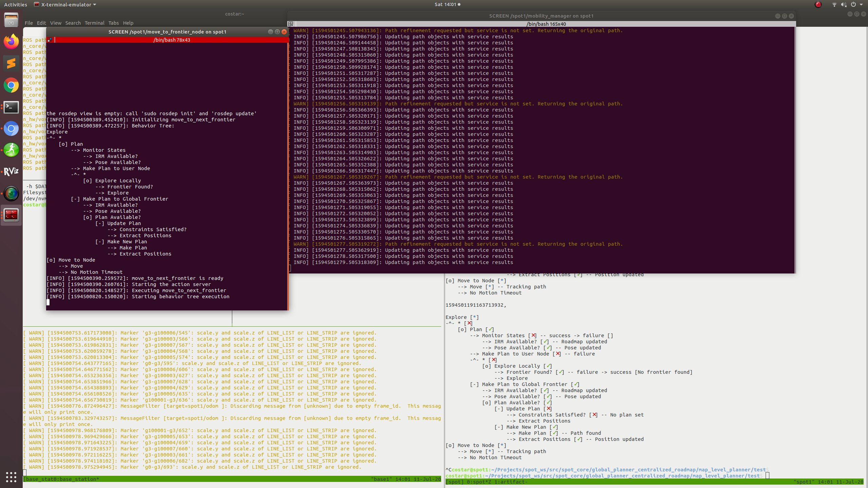Click the '[base_stat0:base_station*' tmux status
The width and height of the screenshot is (868, 488).
coord(61,479)
